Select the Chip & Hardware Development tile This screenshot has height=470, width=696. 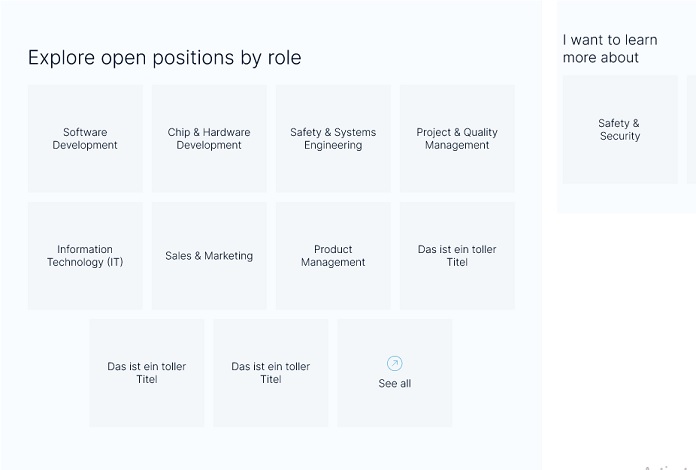coord(209,138)
